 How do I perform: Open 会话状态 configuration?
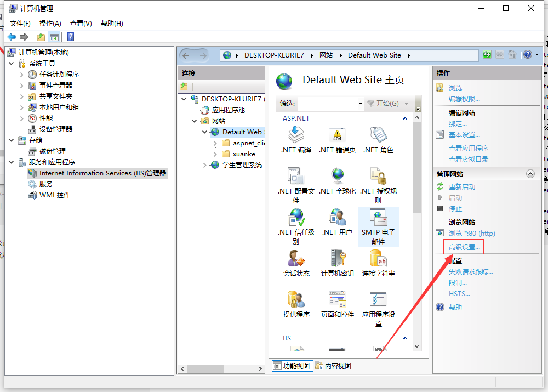(296, 263)
